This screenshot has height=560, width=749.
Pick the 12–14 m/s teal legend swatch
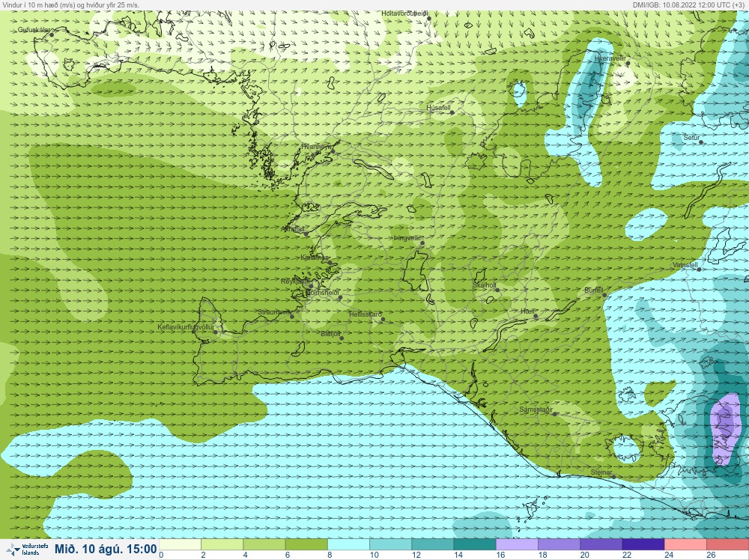coord(433,544)
